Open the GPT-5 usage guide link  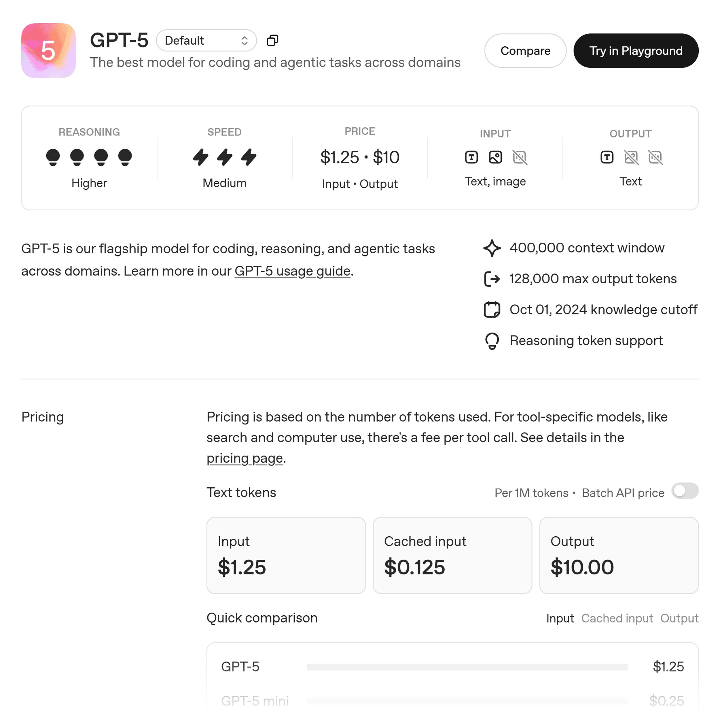pyautogui.click(x=291, y=271)
